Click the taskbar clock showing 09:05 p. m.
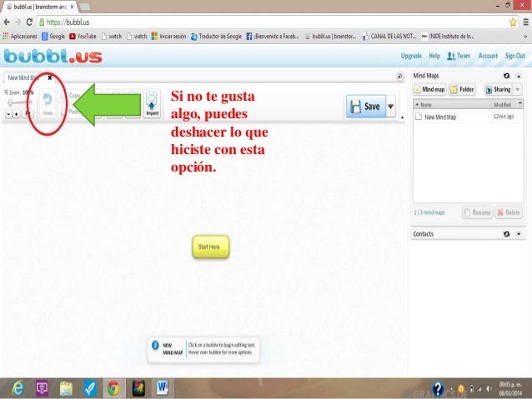The width and height of the screenshot is (532, 399). point(510,389)
